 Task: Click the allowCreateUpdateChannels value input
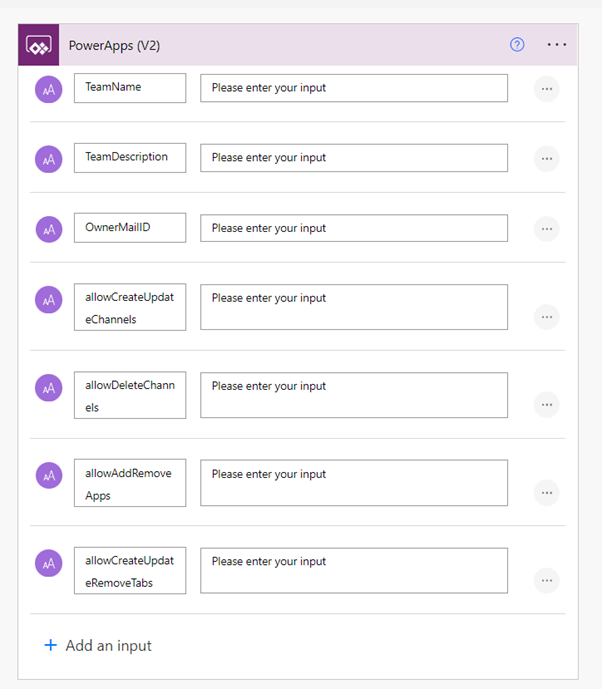coord(354,307)
